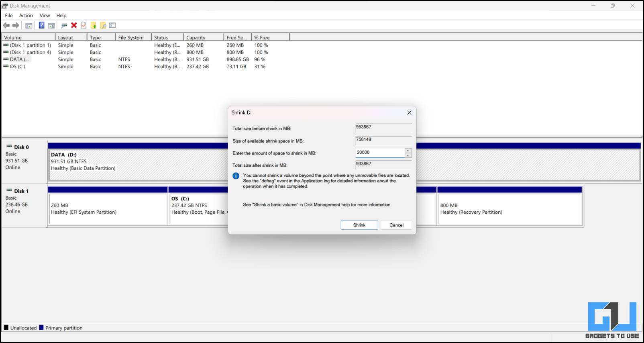This screenshot has height=343, width=644.
Task: Click the Back arrow toolbar icon
Action: 6,25
